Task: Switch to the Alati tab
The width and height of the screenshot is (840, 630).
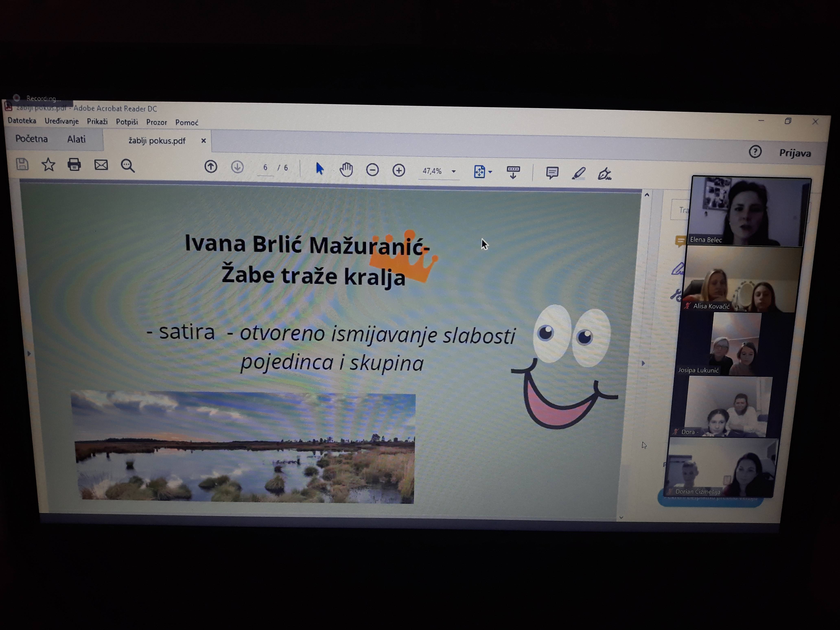Action: click(x=76, y=139)
